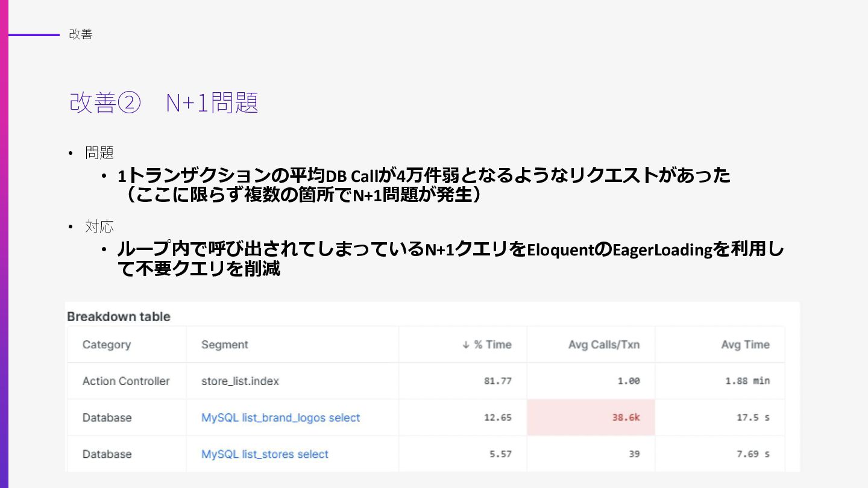The height and width of the screenshot is (488, 868).
Task: Select the Action Controller category cell
Action: point(126,381)
